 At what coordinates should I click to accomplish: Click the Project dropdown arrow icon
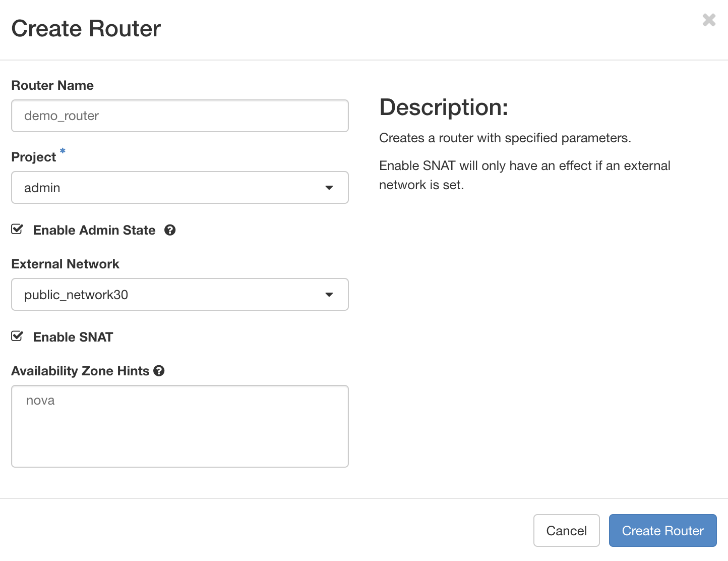point(329,188)
